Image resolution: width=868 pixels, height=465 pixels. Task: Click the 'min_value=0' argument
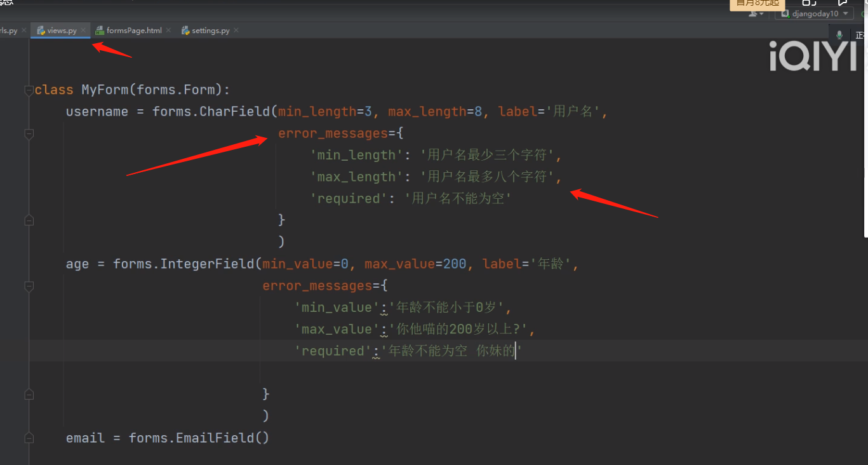[305, 264]
